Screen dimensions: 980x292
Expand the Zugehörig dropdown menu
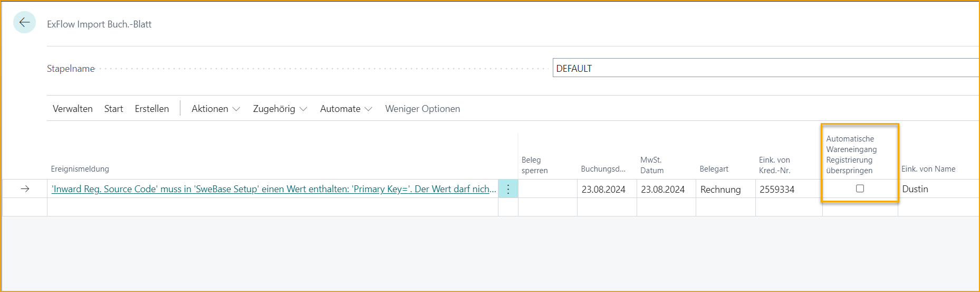[x=280, y=109]
